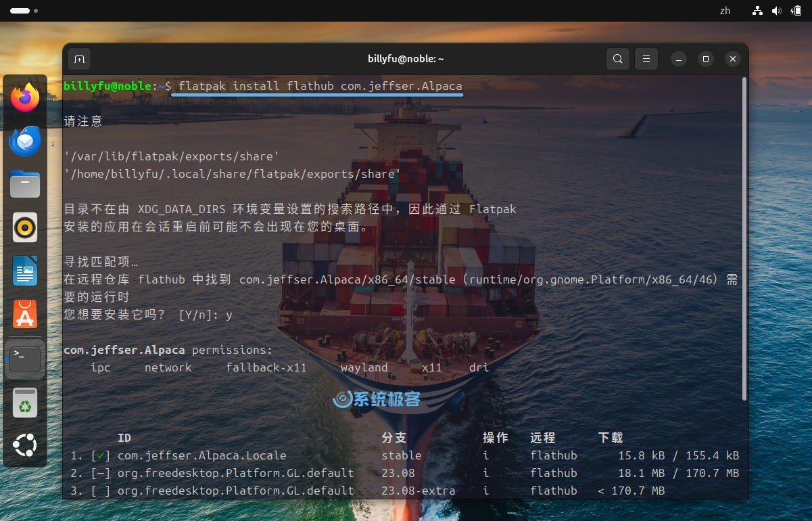Click '18.1 MB / 170.7 MB' download value
The width and height of the screenshot is (812, 521).
tap(679, 473)
